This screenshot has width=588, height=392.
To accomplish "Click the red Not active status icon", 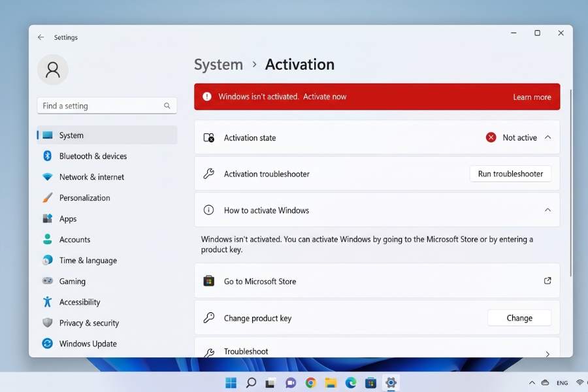I will tap(491, 138).
